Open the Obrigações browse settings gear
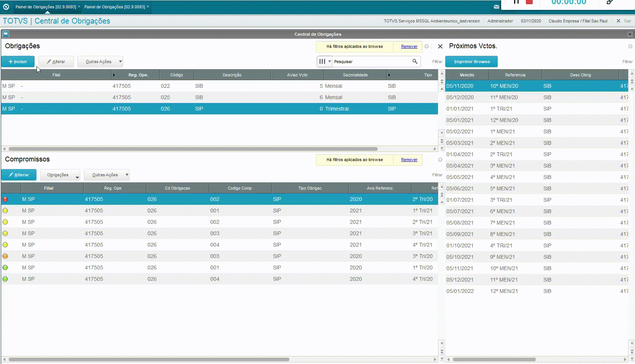This screenshot has height=364, width=635. point(427,46)
